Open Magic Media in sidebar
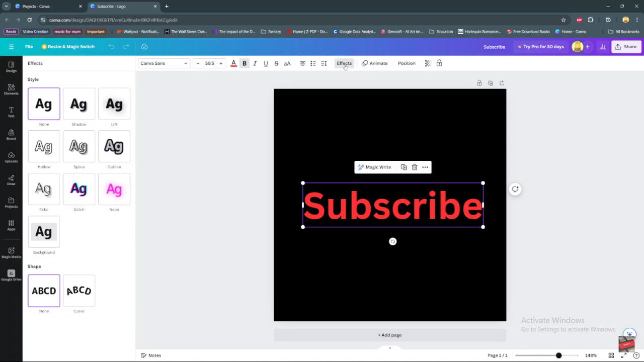Viewport: 644px width, 362px height. click(11, 252)
